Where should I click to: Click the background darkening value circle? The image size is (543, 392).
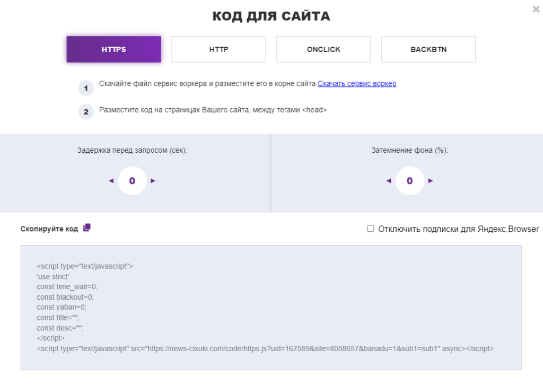[410, 181]
